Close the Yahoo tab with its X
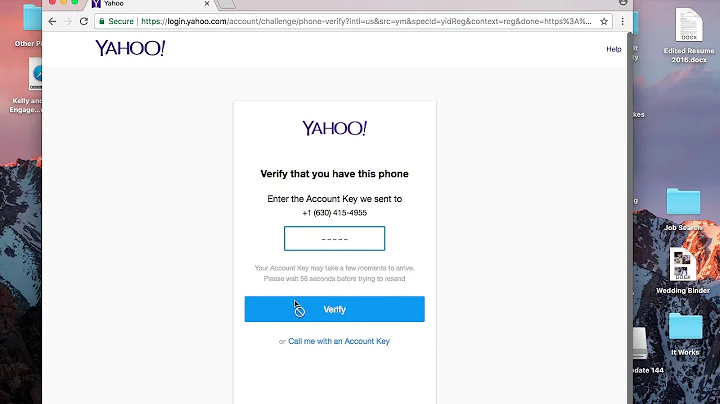This screenshot has height=404, width=720. click(207, 4)
